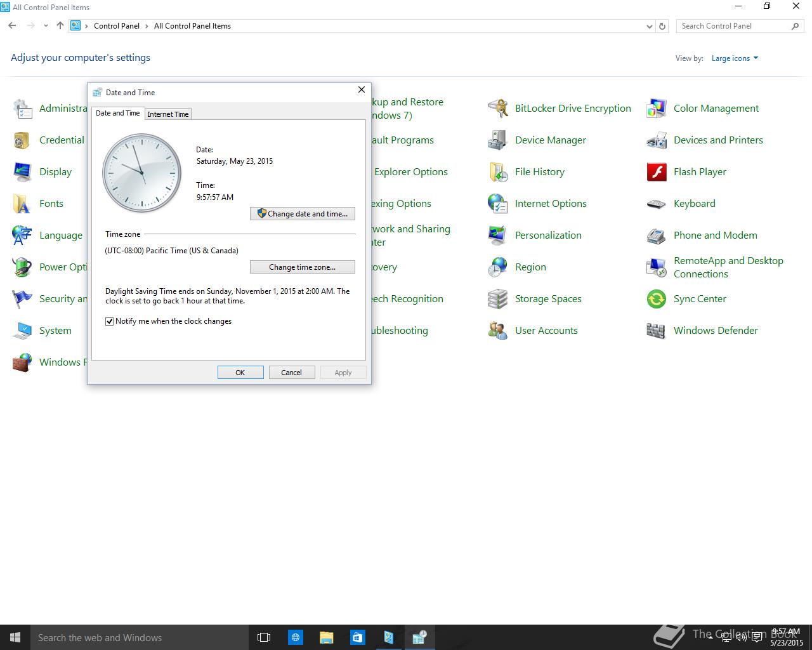Open the Flash Player icon
This screenshot has height=650, width=812.
point(656,172)
